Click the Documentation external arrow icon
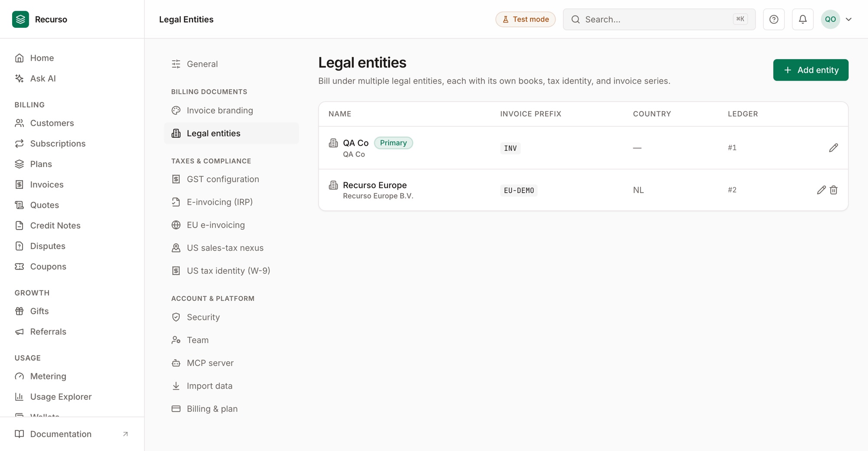Image resolution: width=868 pixels, height=451 pixels. (x=125, y=434)
